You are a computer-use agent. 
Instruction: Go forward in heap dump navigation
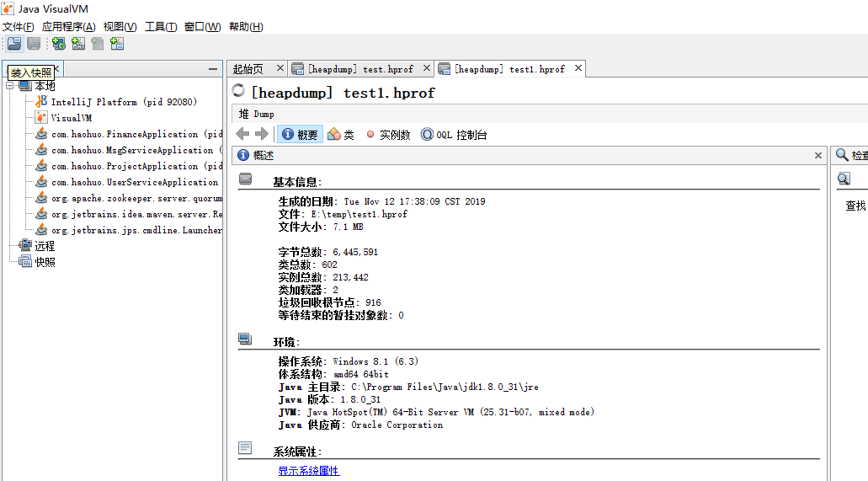point(262,134)
